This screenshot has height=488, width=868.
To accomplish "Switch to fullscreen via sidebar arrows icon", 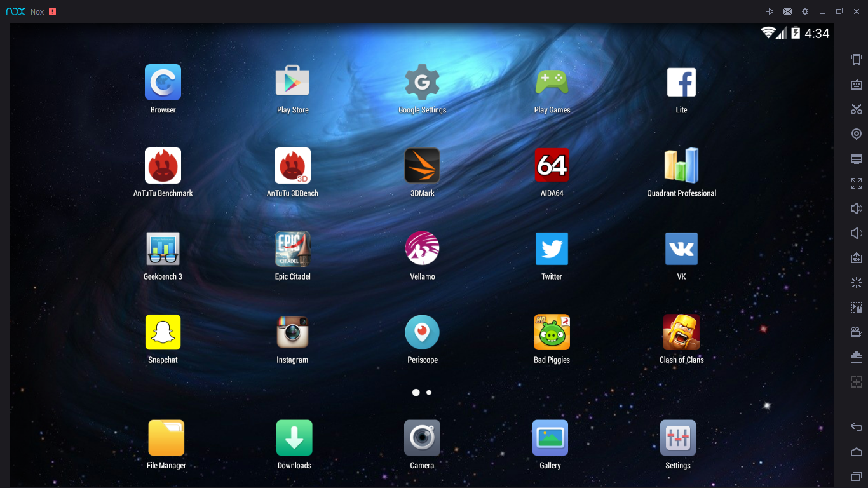I will coord(857,184).
